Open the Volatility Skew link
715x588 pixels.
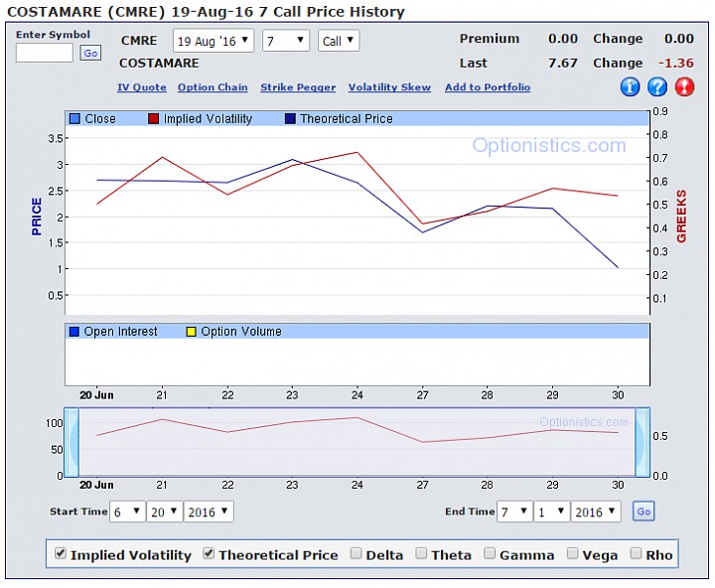point(389,87)
